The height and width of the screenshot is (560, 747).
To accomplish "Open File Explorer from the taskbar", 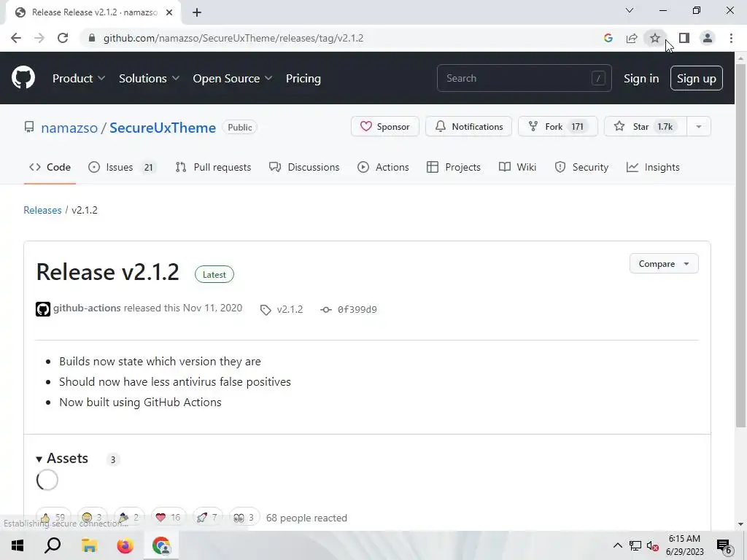I will (x=89, y=545).
